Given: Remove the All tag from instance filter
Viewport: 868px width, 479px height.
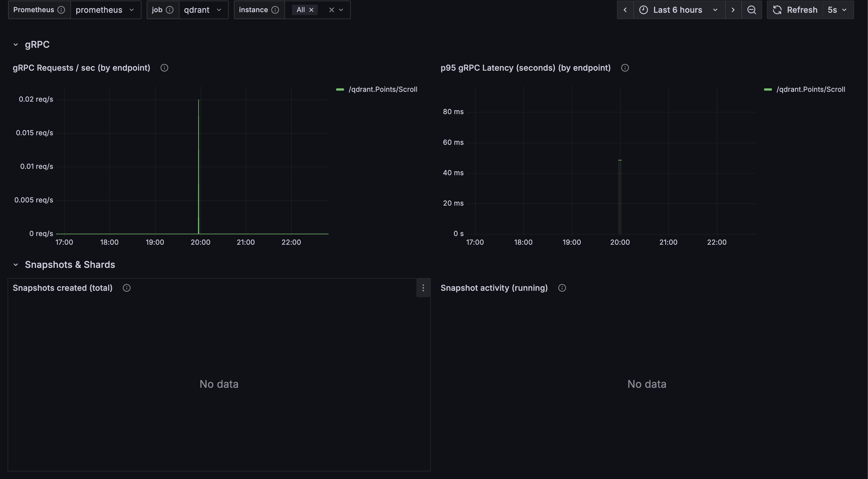Looking at the screenshot, I should coord(311,10).
